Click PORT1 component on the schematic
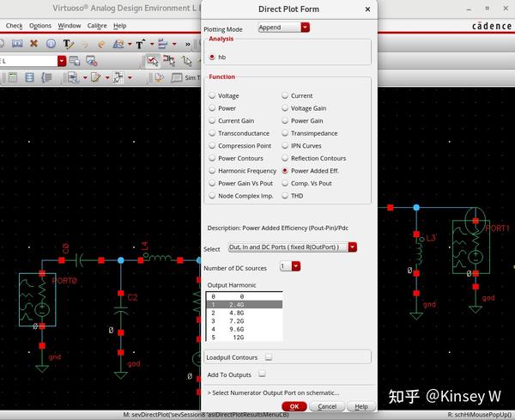The image size is (515, 420). [471, 247]
